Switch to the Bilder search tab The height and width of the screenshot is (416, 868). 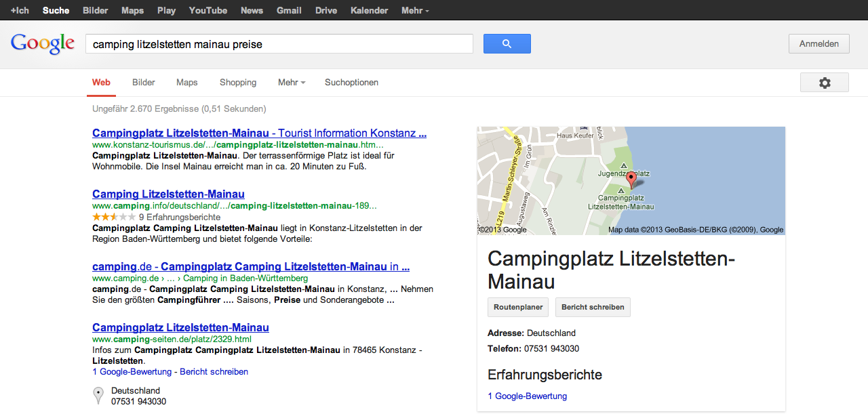[144, 83]
